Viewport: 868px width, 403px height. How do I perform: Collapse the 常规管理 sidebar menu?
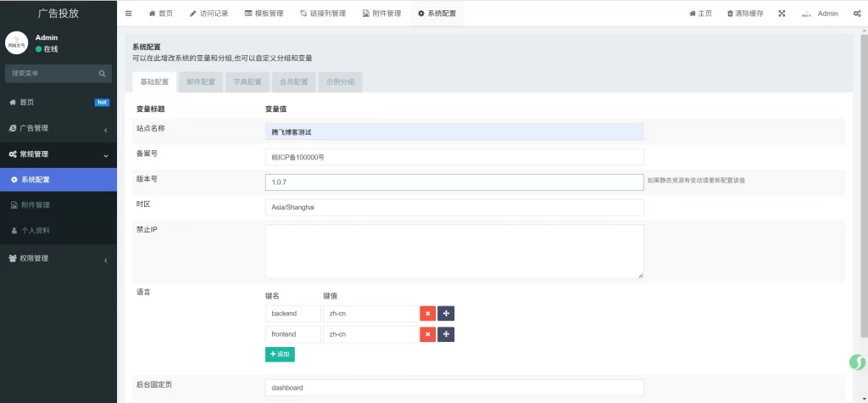pyautogui.click(x=58, y=154)
